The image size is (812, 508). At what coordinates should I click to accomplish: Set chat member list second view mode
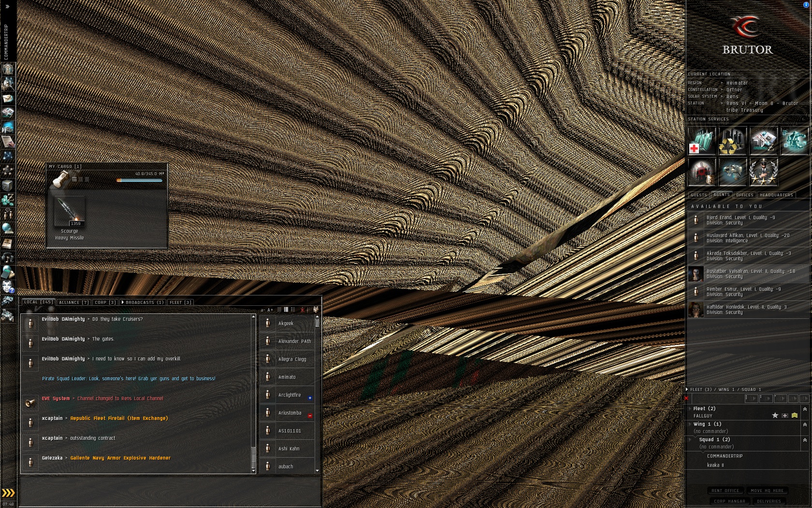pos(286,310)
